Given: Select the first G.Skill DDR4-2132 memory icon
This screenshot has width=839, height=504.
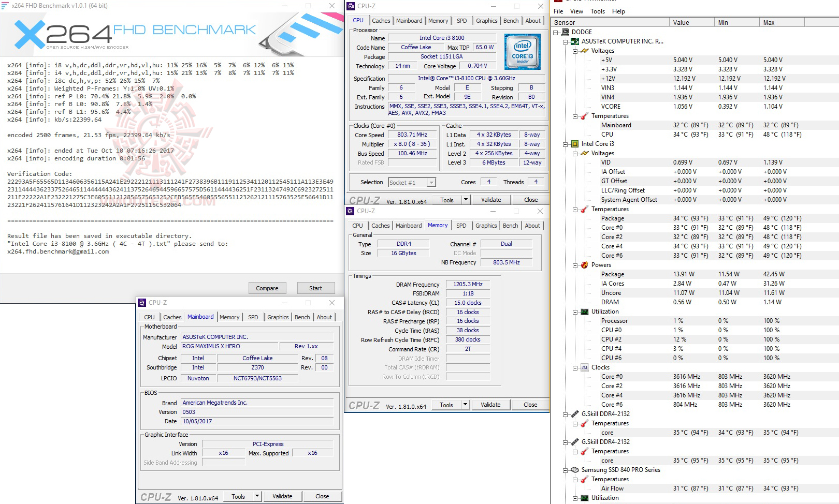Looking at the screenshot, I should [x=575, y=414].
